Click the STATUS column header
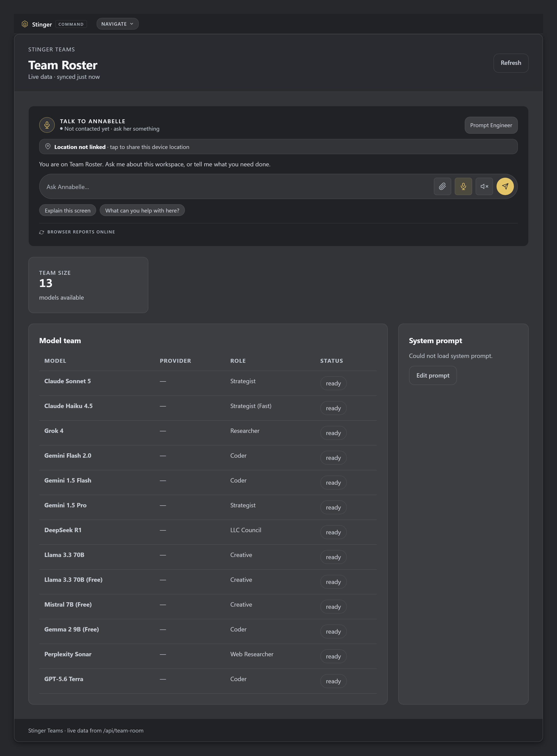557x756 pixels. [331, 361]
